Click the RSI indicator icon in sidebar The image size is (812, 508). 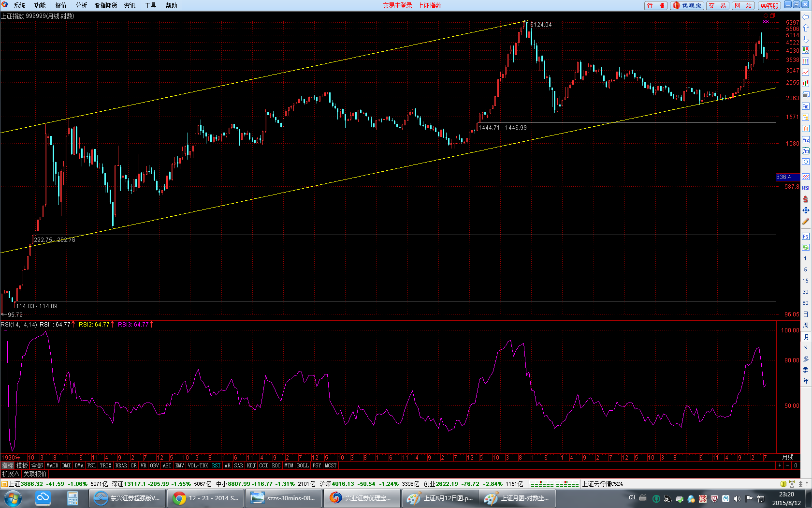[805, 188]
